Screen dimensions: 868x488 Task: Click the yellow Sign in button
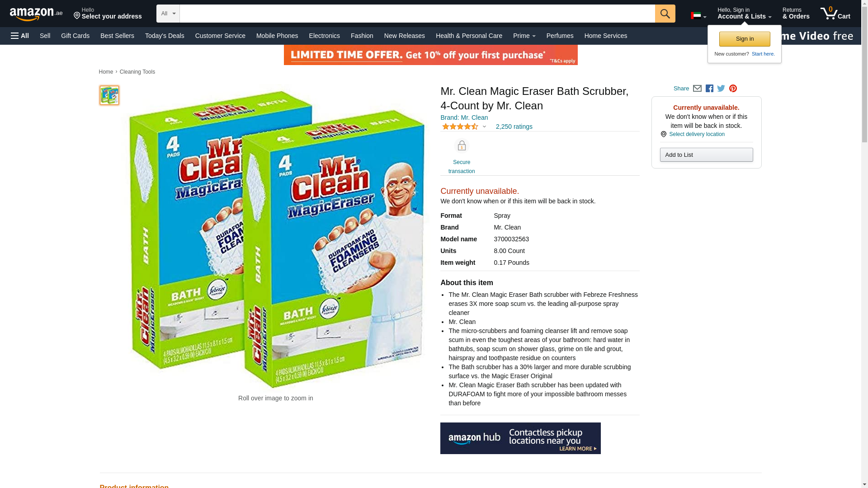coord(745,39)
